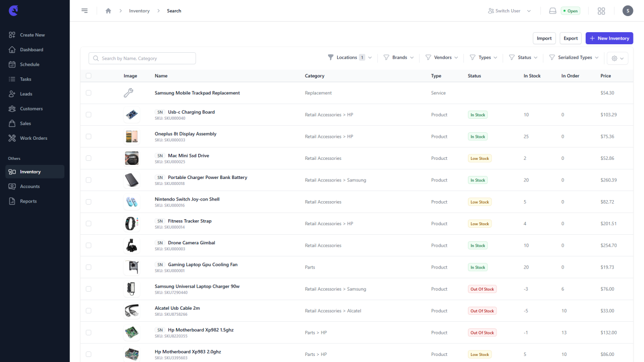
Task: Check the Samsung Mobile Trackpad Replacement row
Action: 89,93
